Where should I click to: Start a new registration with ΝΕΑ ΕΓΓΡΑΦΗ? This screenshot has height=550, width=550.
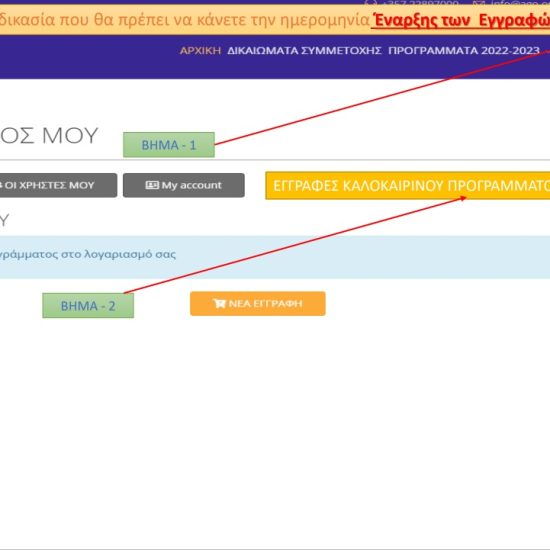(258, 303)
